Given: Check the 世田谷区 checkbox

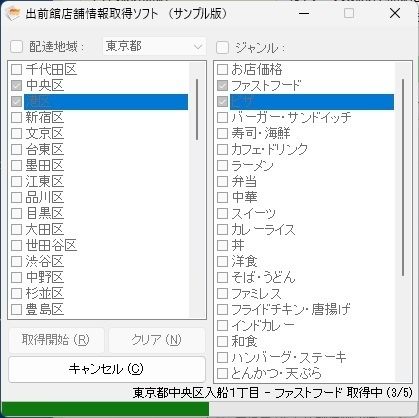Looking at the screenshot, I should click(16, 245).
